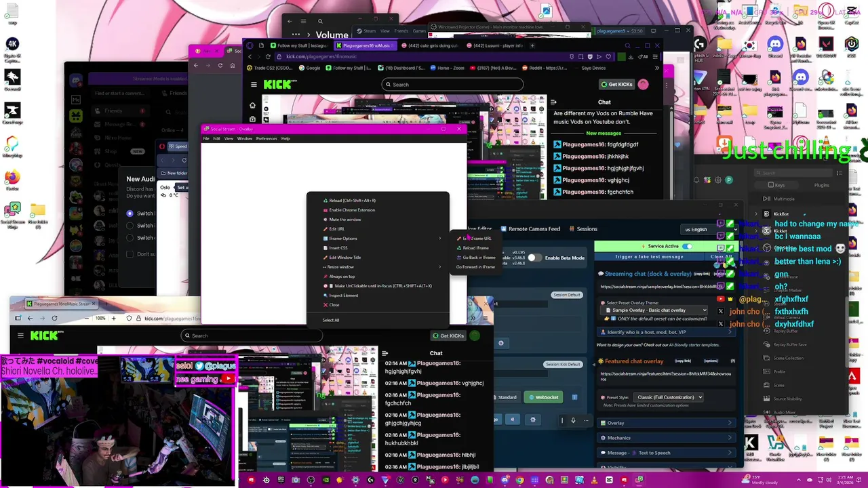Choose Mute the window context menu entry
868x488 pixels.
coord(378,220)
